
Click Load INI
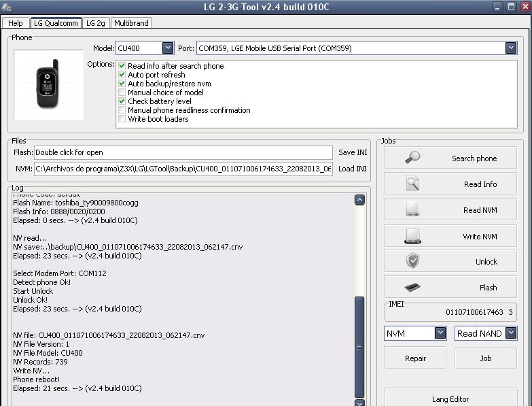tap(353, 169)
